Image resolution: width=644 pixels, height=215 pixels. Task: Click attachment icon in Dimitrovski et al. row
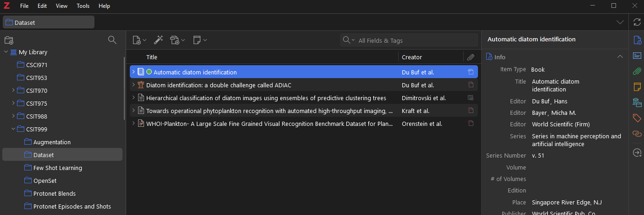point(471,98)
